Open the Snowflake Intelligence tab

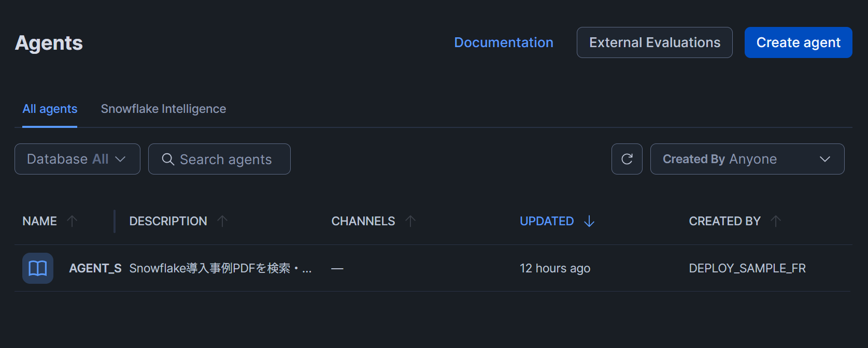coord(163,109)
